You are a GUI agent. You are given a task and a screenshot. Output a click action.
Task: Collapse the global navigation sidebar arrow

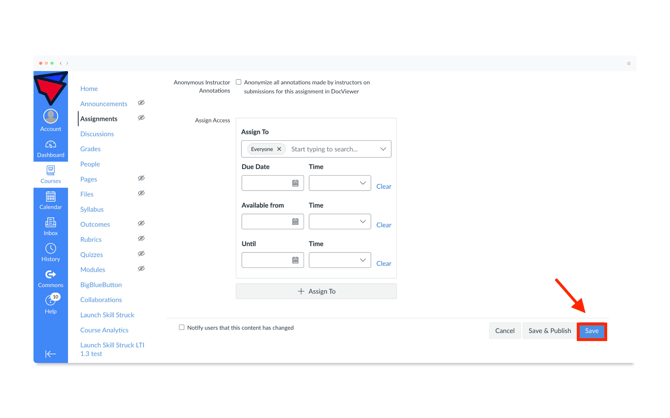[x=50, y=354]
